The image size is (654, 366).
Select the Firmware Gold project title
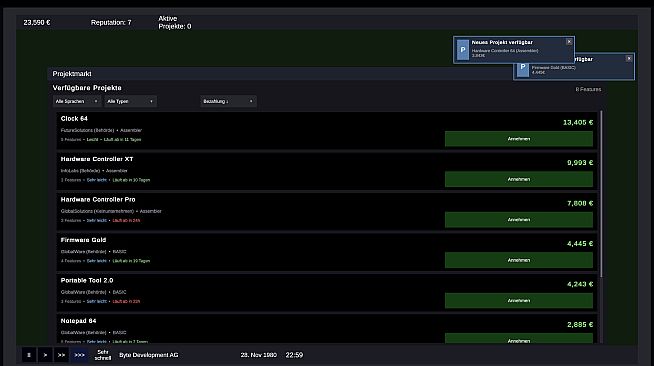[x=83, y=240]
